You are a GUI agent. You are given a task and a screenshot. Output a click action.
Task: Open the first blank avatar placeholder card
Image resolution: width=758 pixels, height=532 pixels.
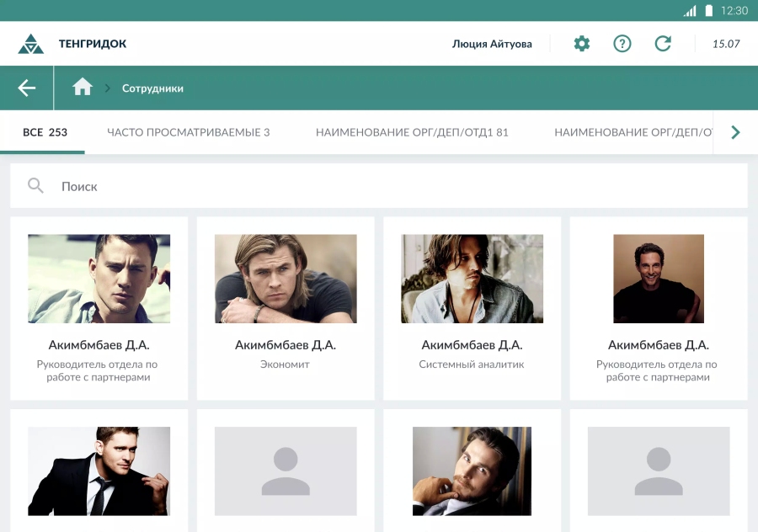[x=286, y=471]
